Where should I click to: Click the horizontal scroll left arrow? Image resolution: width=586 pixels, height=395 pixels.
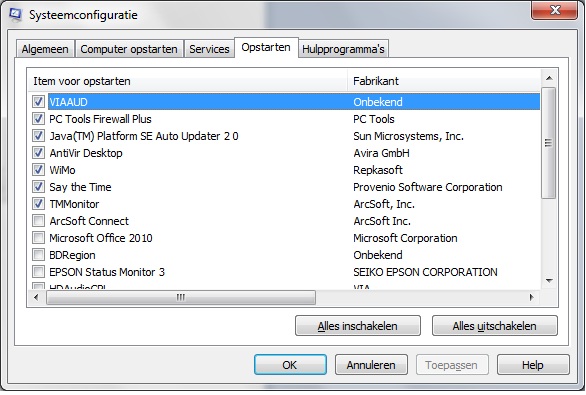36,297
